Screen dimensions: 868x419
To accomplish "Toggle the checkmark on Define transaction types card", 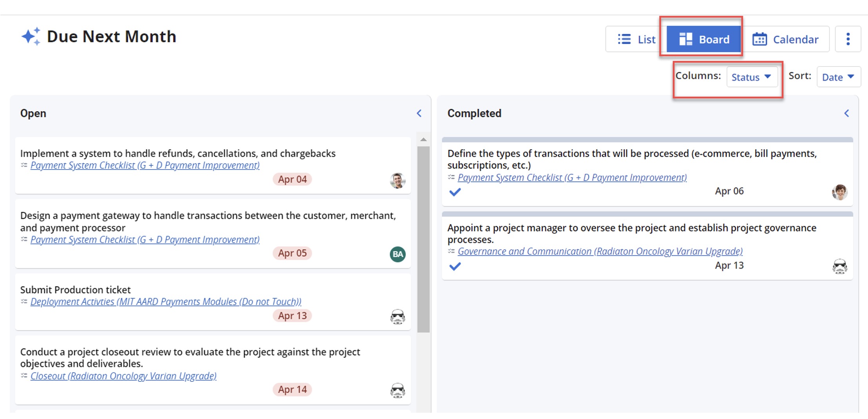I will coord(455,192).
